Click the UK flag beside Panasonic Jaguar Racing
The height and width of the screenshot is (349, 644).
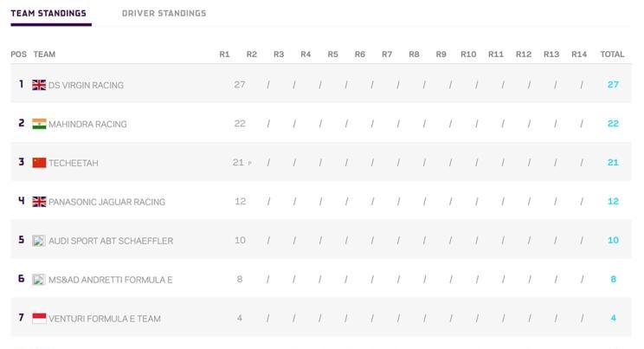tap(39, 202)
